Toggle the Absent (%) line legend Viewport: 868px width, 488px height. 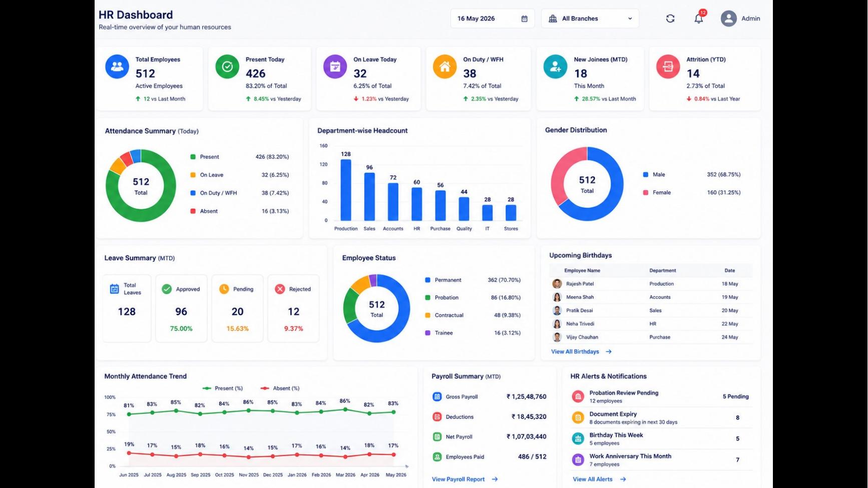point(280,388)
